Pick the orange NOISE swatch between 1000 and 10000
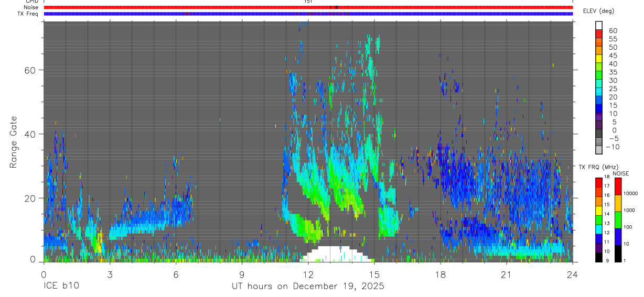The height and width of the screenshot is (297, 644). [618, 203]
